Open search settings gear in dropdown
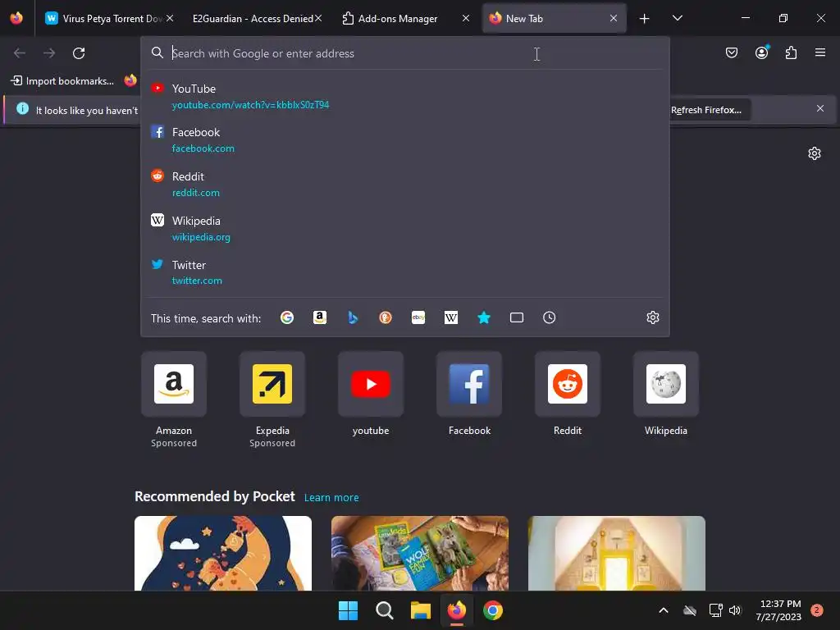Viewport: 840px width, 630px height. (x=652, y=317)
